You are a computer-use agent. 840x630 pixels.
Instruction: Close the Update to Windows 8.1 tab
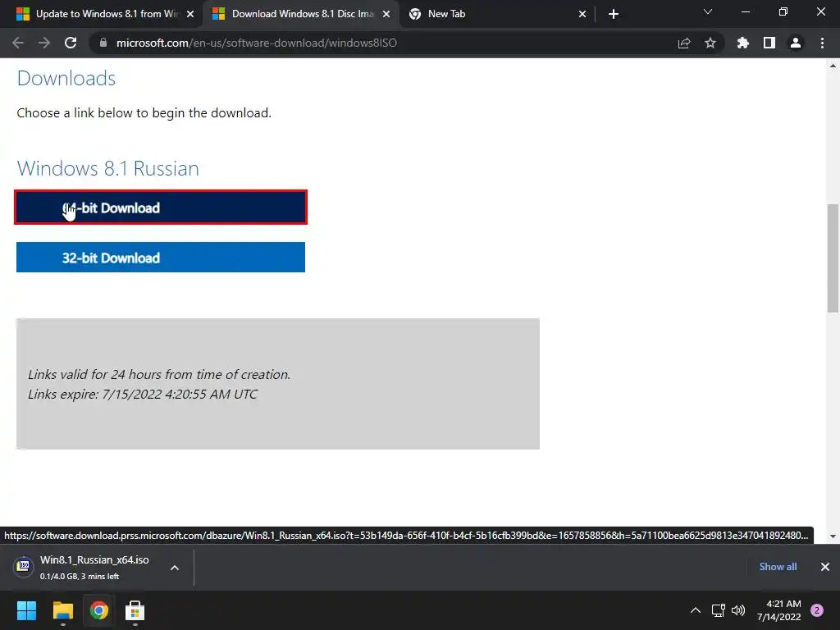pyautogui.click(x=190, y=14)
